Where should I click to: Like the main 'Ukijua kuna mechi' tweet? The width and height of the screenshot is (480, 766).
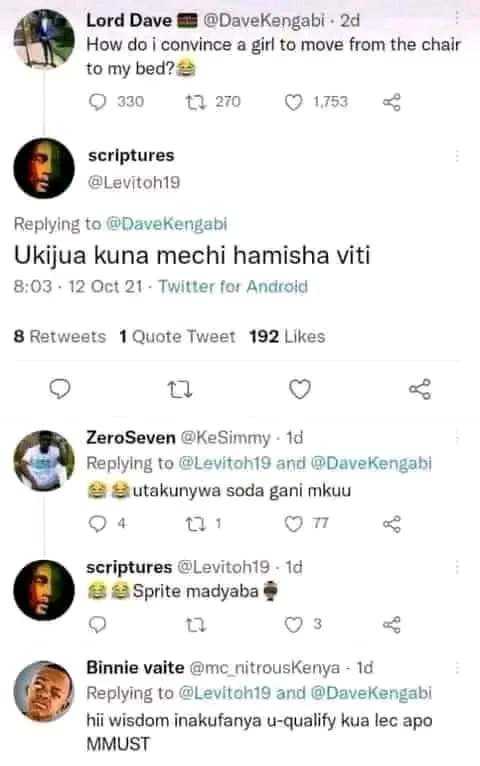click(300, 389)
